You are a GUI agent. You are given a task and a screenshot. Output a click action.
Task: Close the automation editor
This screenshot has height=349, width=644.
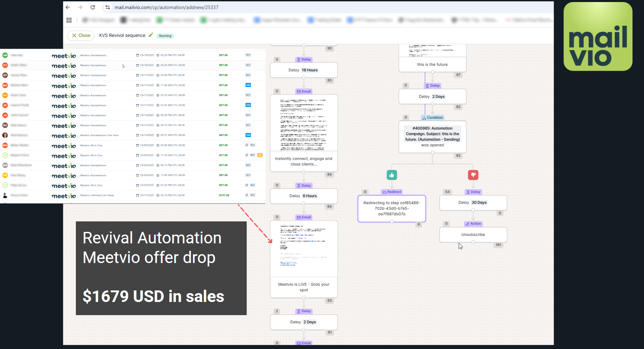coord(81,35)
